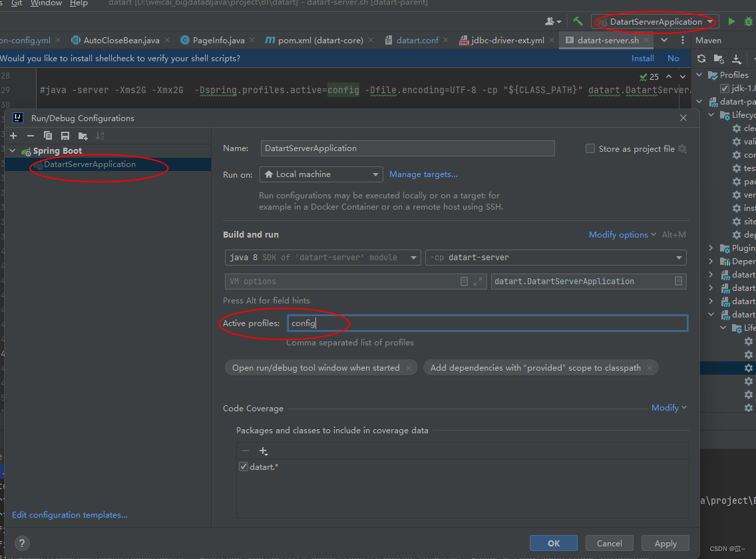This screenshot has height=559, width=756.
Task: Start debugging with the bug icon
Action: [749, 21]
